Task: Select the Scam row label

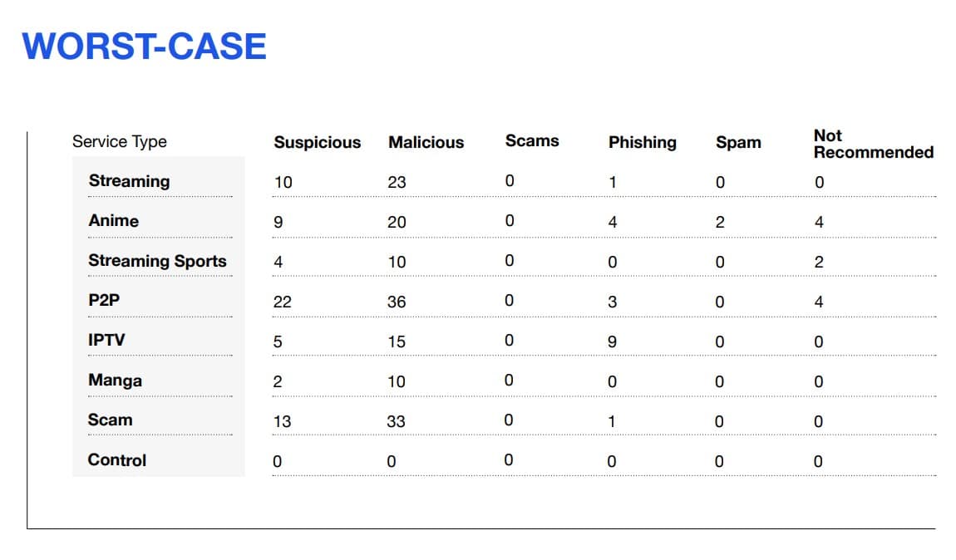Action: tap(111, 420)
